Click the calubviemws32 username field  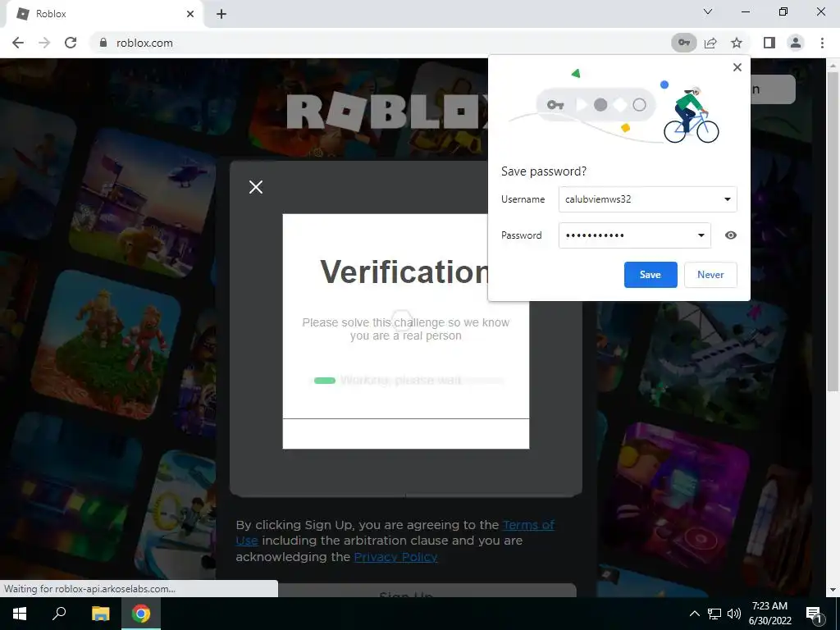648,199
